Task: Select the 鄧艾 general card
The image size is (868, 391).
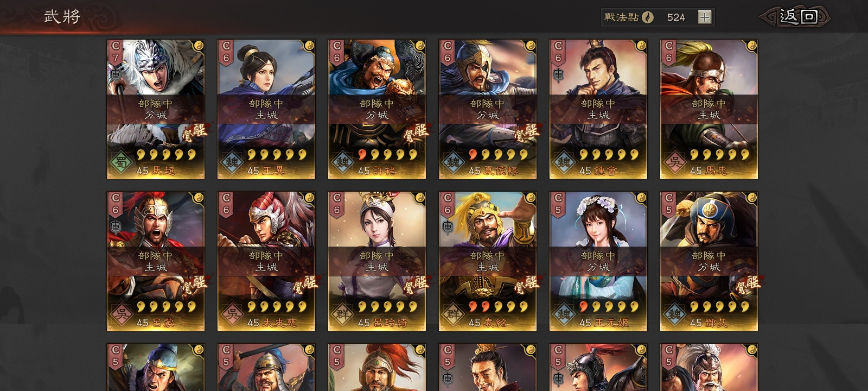Action: click(709, 261)
